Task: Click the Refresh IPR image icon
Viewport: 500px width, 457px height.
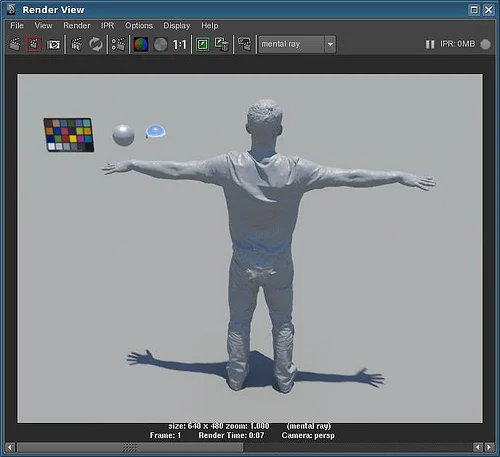Action: tap(96, 44)
